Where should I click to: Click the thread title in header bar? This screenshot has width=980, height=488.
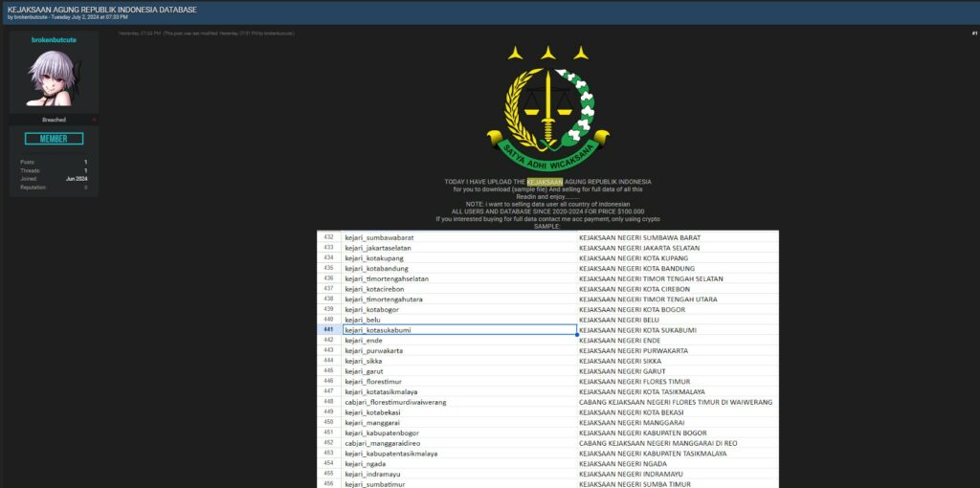102,10
